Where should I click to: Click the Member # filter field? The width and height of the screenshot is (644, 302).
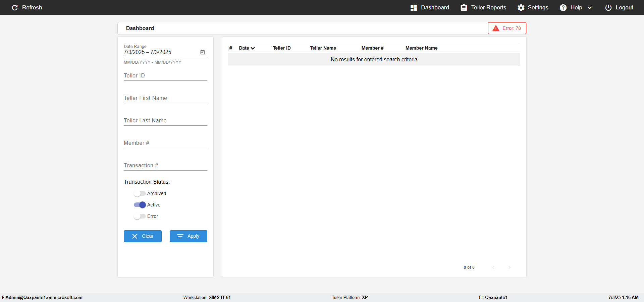165,143
